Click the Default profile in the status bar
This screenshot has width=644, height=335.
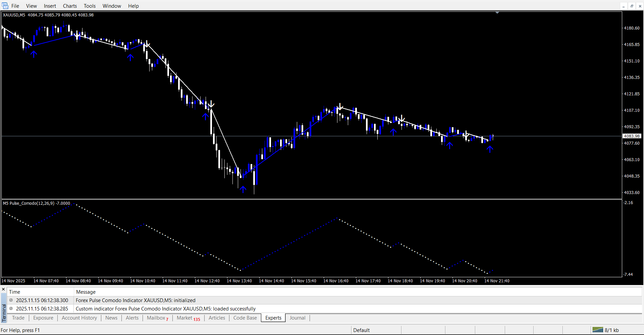[361, 330]
